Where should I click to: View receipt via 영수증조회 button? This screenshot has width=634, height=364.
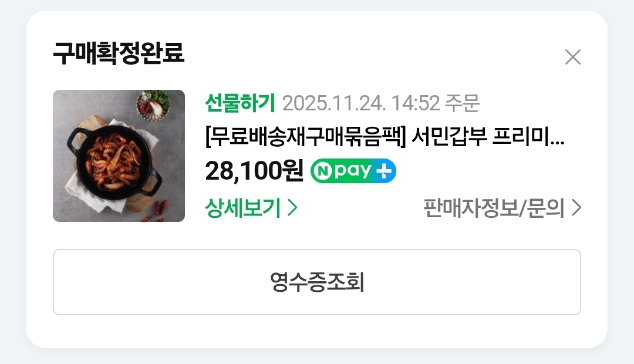click(x=317, y=282)
